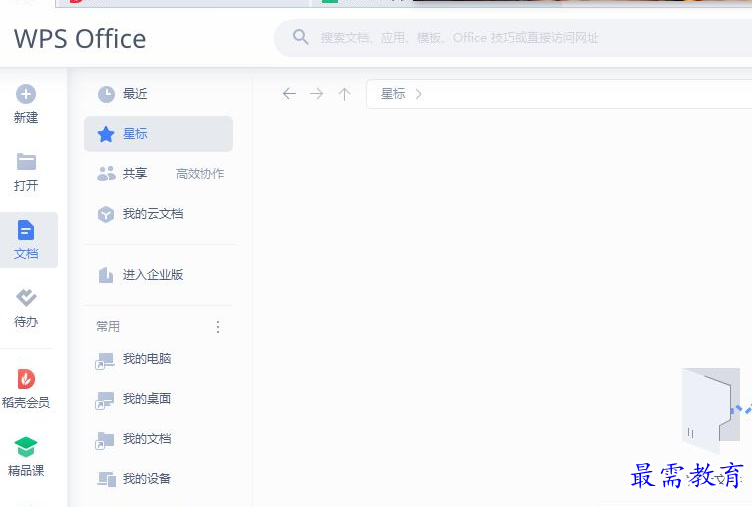Click the 进入企业版 building icon
This screenshot has height=507, width=752.
106,275
